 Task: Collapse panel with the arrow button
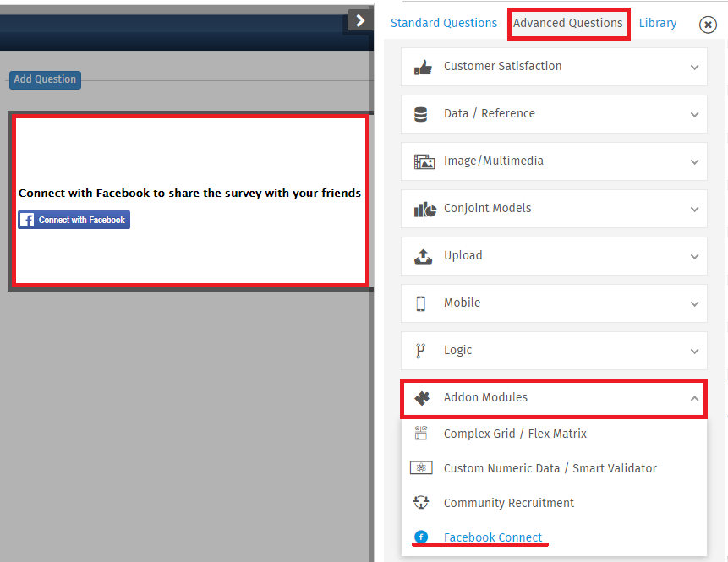(360, 21)
